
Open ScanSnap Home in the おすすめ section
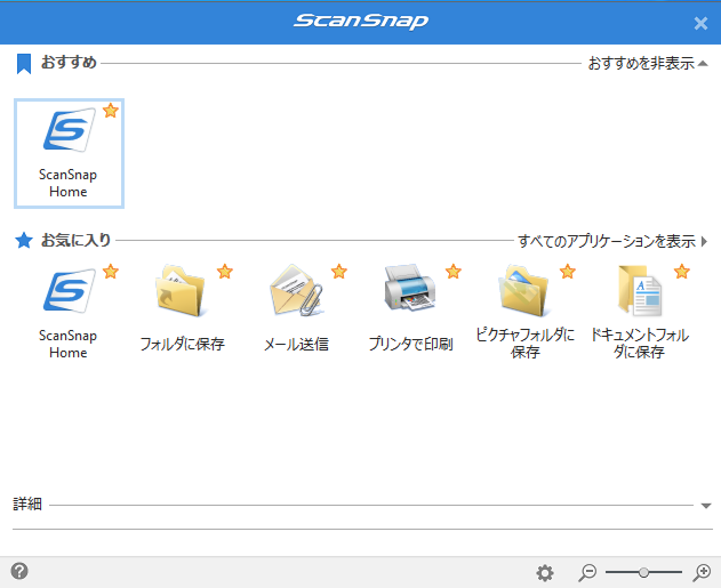point(69,153)
